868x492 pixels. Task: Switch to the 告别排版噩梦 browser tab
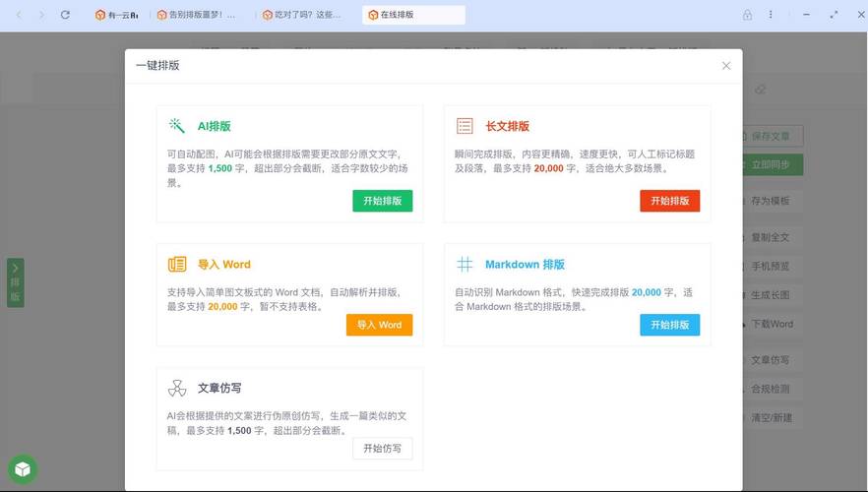[x=197, y=15]
